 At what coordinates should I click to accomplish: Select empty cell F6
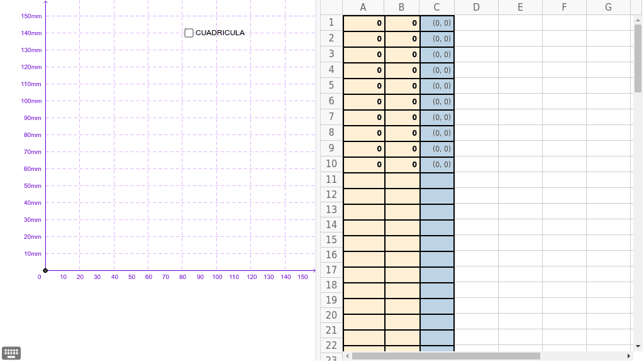point(564,102)
